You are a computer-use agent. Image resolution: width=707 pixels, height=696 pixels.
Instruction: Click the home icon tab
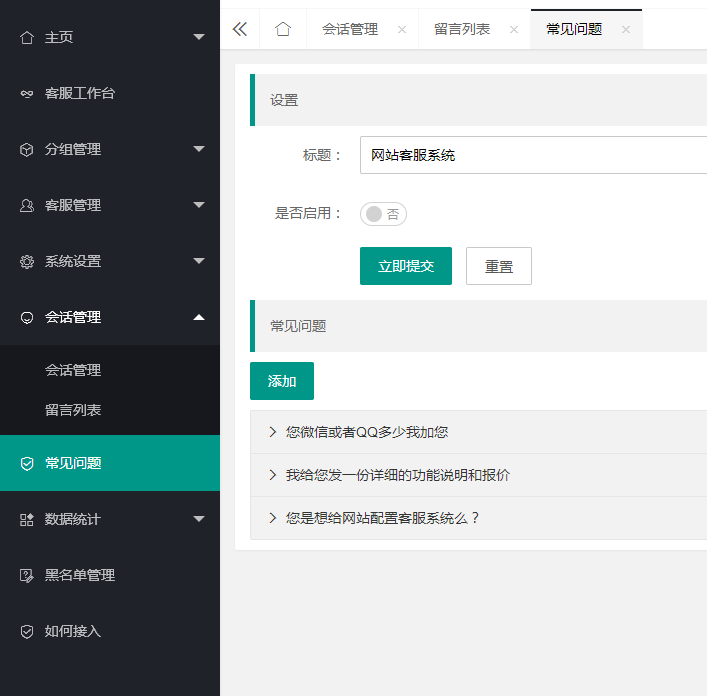283,29
